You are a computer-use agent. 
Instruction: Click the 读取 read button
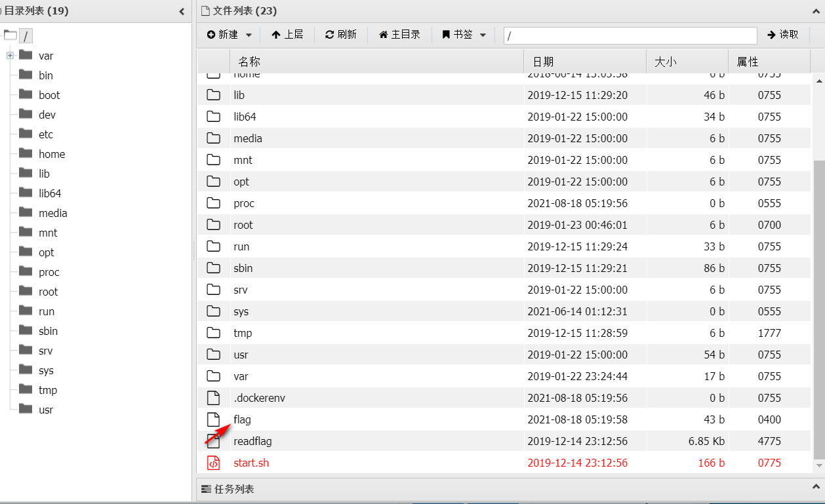[x=782, y=35]
